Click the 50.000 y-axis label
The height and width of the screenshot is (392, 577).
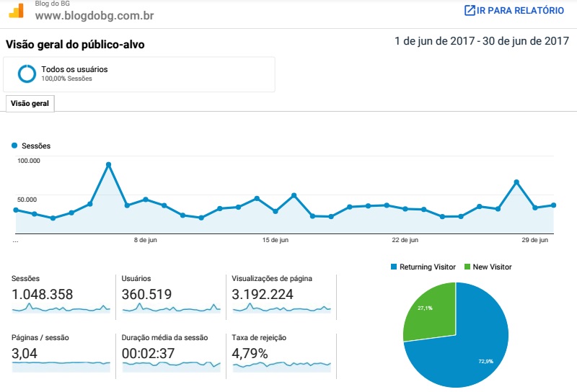27,200
